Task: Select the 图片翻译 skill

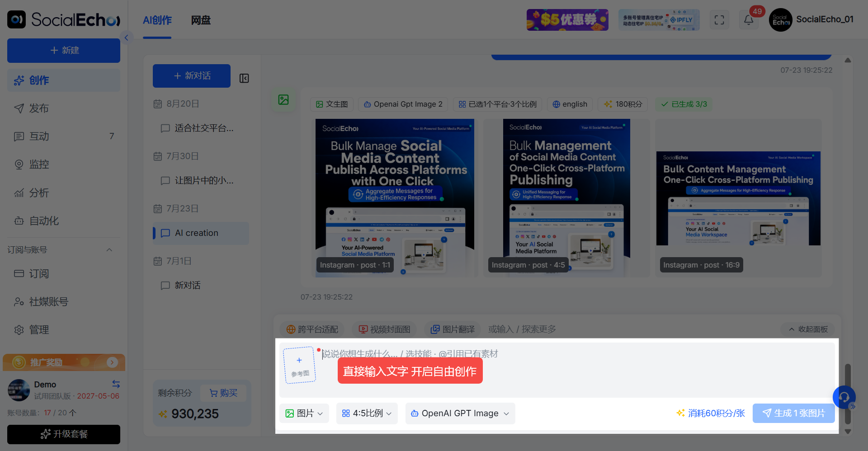Action: coord(453,329)
